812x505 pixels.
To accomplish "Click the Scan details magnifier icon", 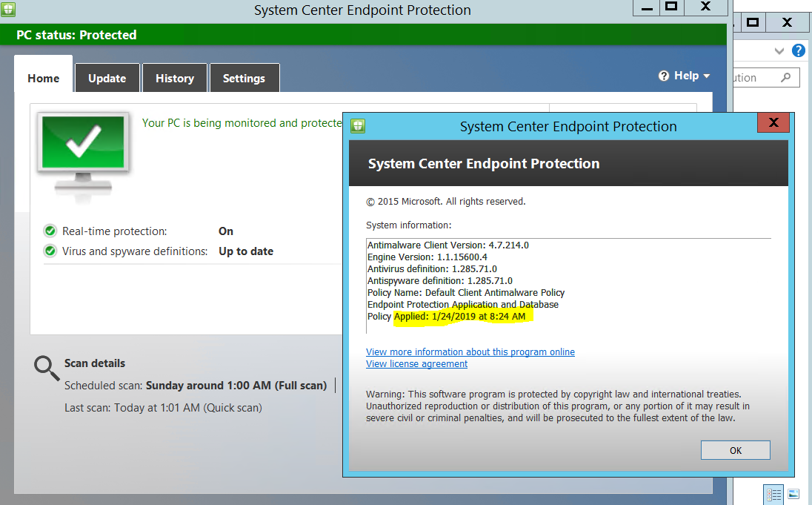I will [x=47, y=368].
